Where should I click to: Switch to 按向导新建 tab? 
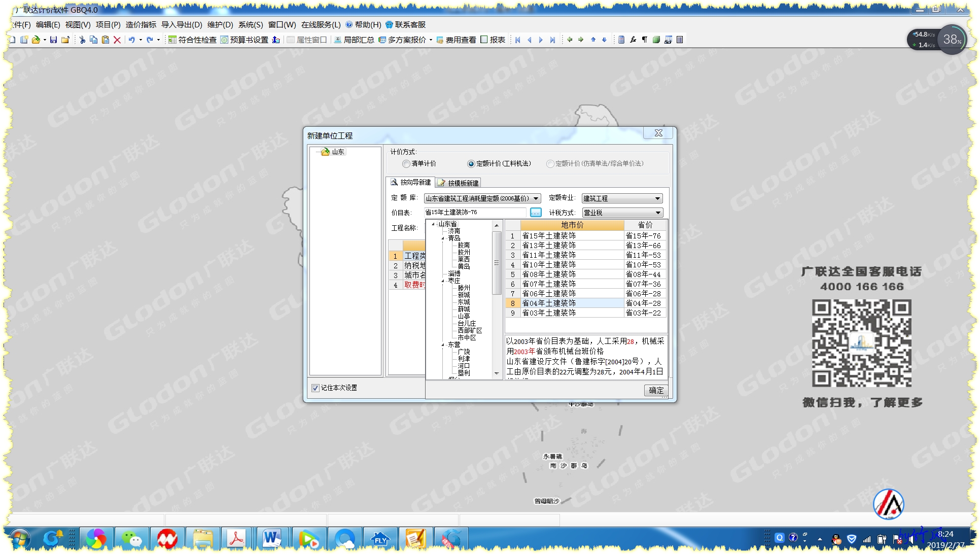point(410,183)
